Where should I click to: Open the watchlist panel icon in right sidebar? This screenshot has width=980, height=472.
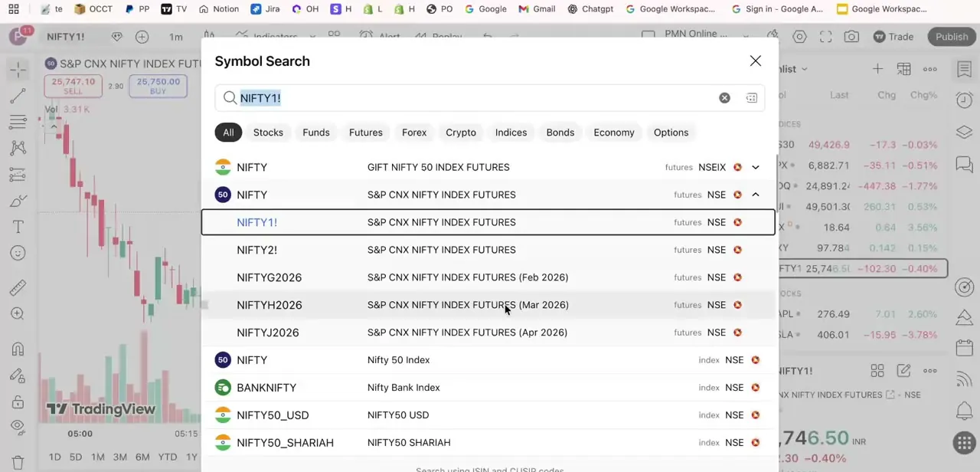[964, 69]
